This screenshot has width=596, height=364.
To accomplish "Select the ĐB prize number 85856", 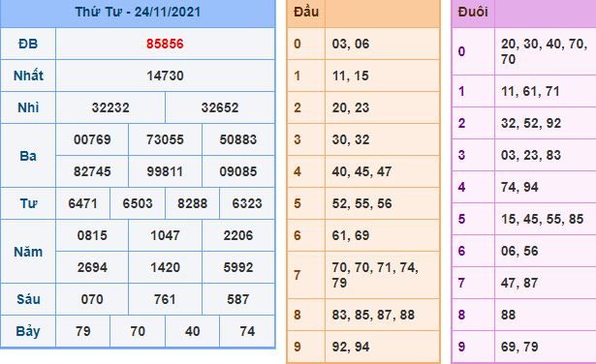I will point(165,44).
